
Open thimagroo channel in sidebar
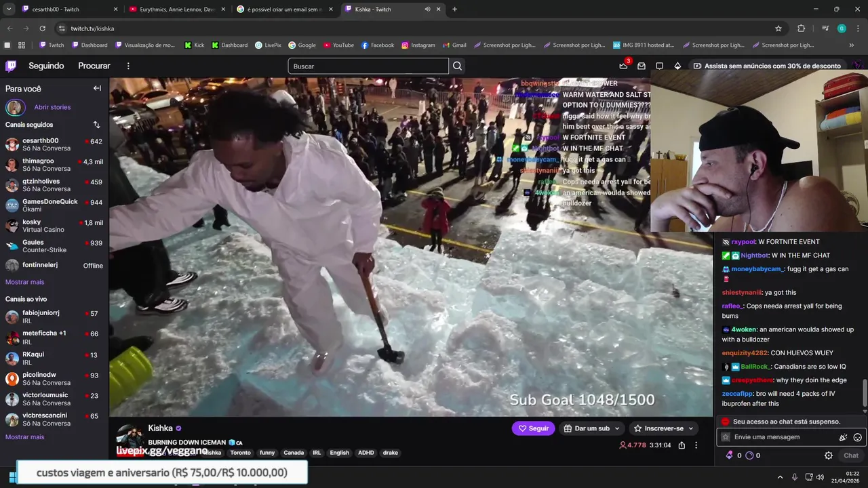click(54, 165)
